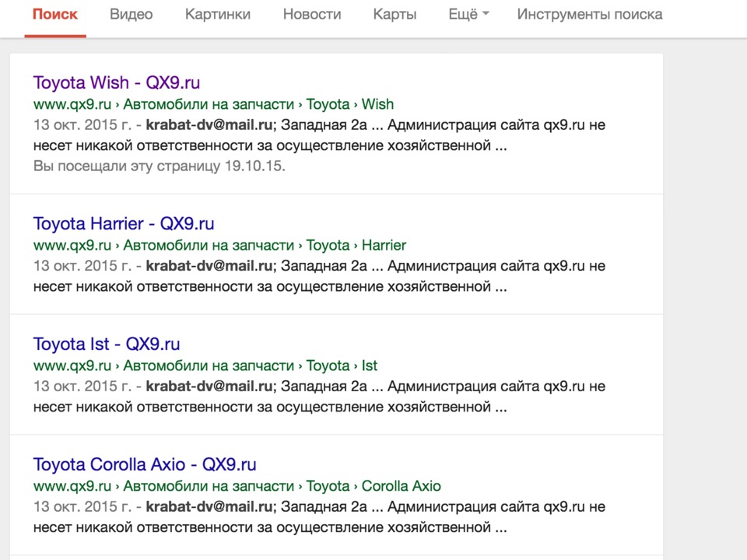Click the green URL breadcrumb ending in Corolla Axio
747x560 pixels.
[x=237, y=485]
